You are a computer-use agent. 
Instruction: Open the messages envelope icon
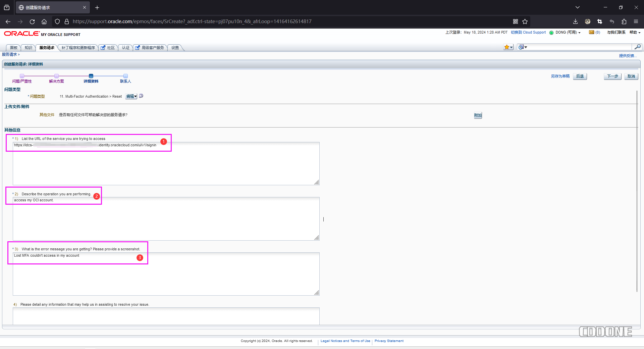[x=592, y=32]
